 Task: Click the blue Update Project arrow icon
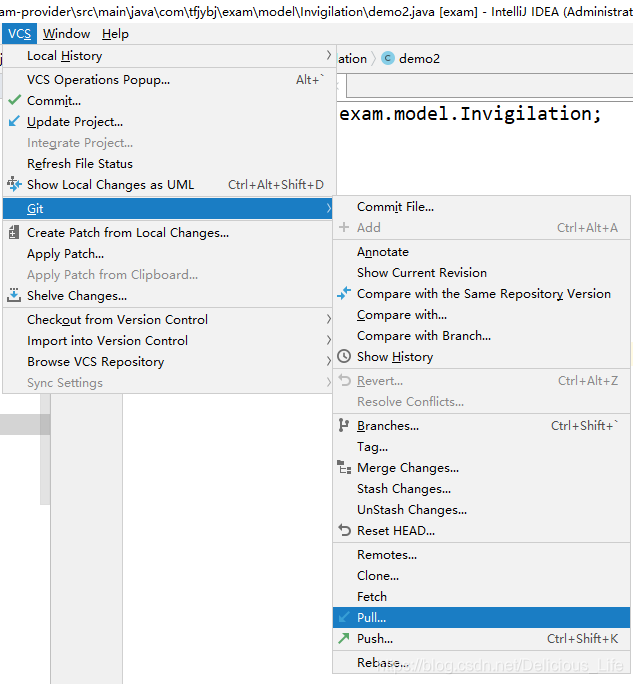point(14,121)
